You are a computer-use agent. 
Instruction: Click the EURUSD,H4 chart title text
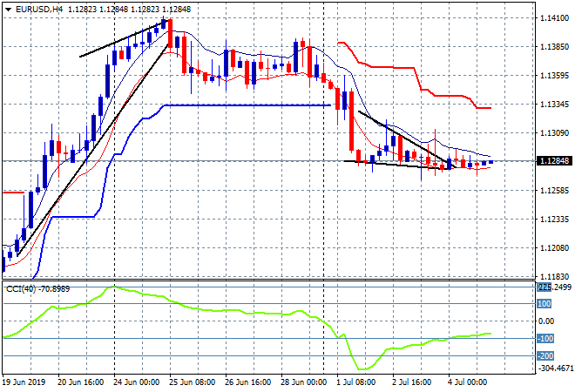pyautogui.click(x=39, y=10)
